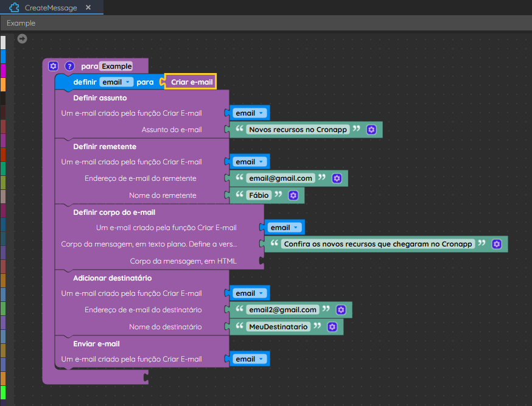Click the 'Corpo da mensagem, em HTML' label
This screenshot has width=532, height=406.
(x=183, y=261)
